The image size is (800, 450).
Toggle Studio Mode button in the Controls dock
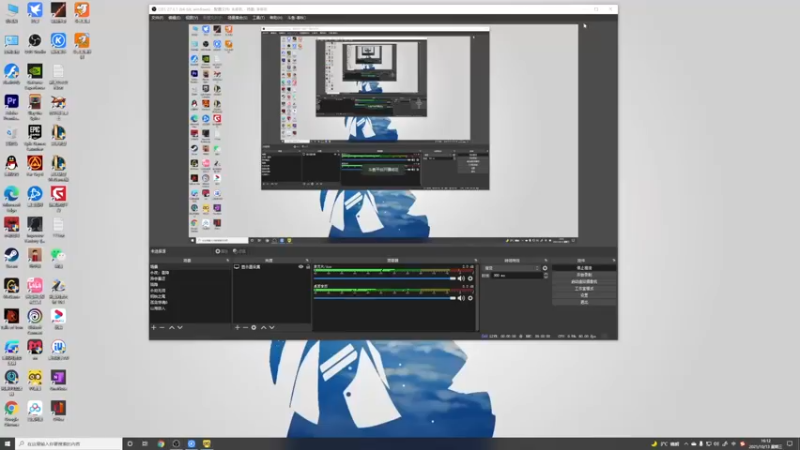point(584,288)
